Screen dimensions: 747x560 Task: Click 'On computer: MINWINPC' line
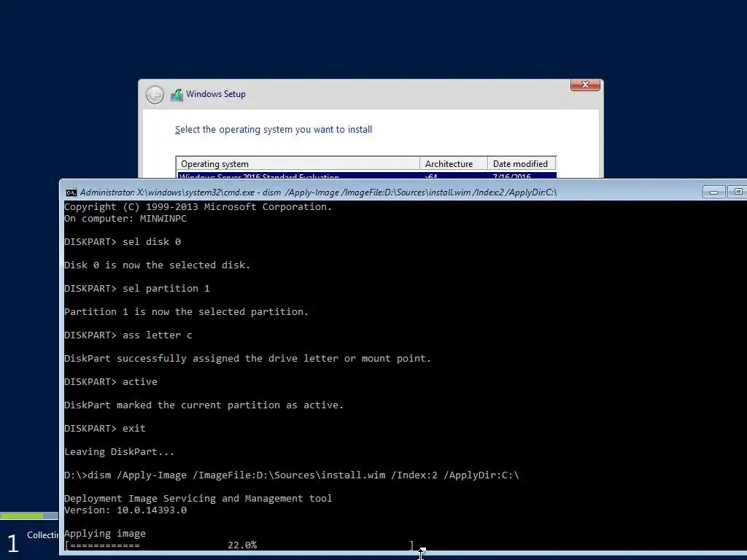[x=125, y=219]
